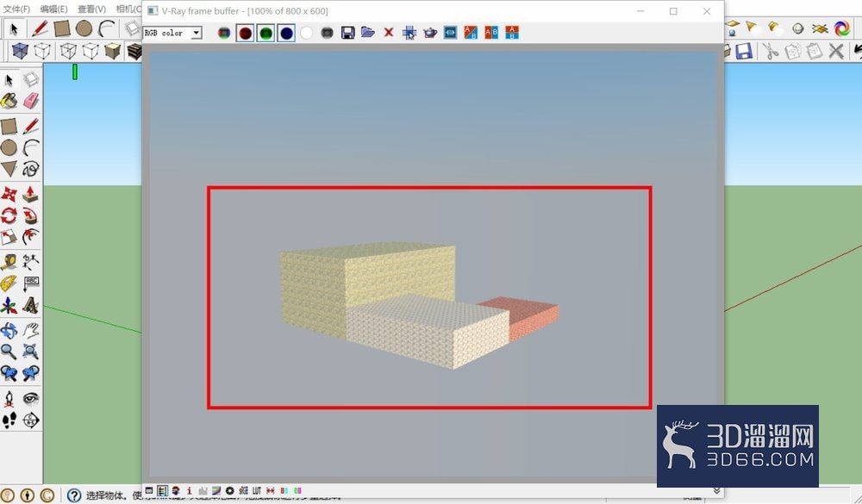
Task: Click the pixel information 'i' icon
Action: pos(189,490)
